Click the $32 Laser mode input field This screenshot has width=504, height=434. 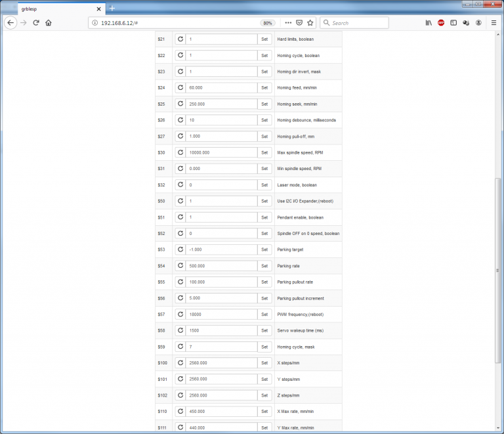pos(221,185)
